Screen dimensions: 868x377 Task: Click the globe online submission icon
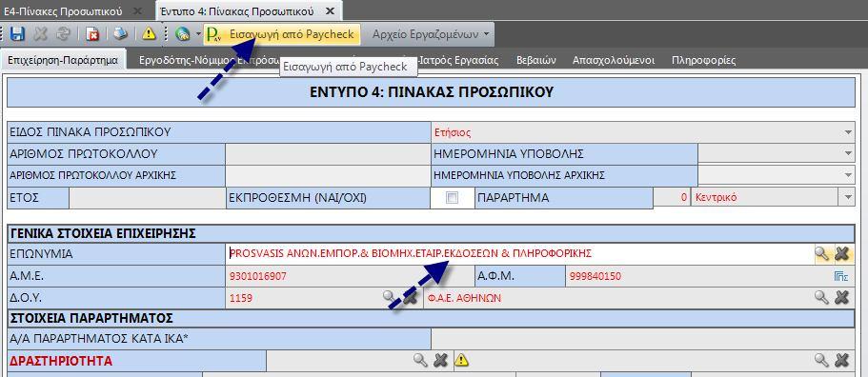[182, 34]
